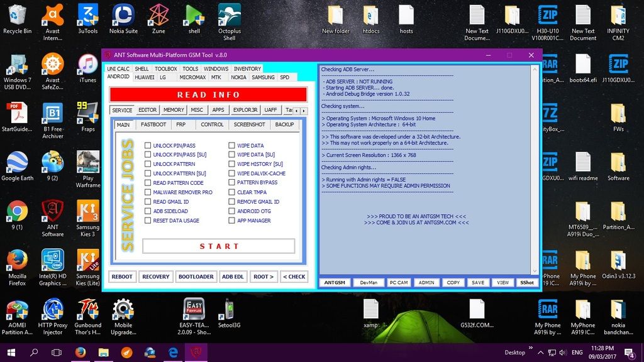Open INFINITY CM2 folder on desktop
644x362 pixels.
coord(618,22)
